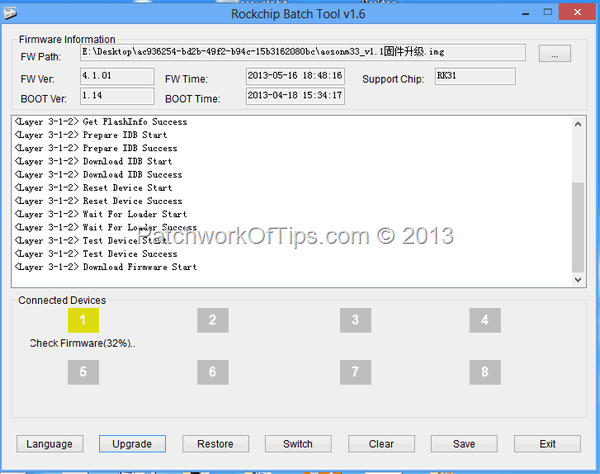This screenshot has width=600, height=474.
Task: Click the log scrollbar up arrow
Action: tap(578, 124)
